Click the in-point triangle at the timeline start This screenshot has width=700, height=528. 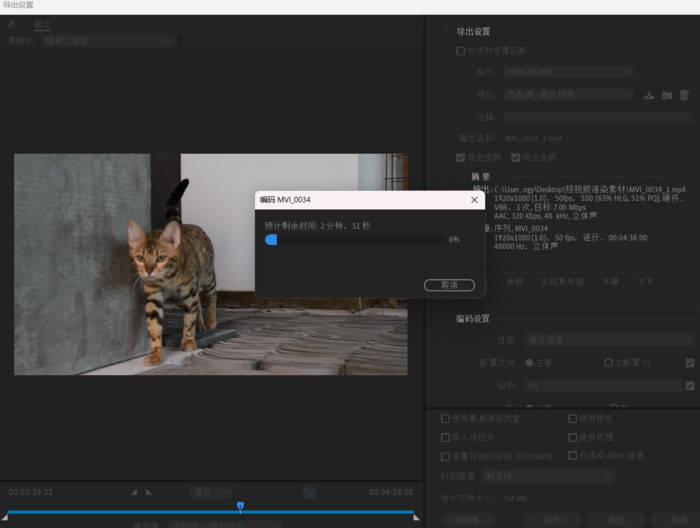click(x=5, y=518)
